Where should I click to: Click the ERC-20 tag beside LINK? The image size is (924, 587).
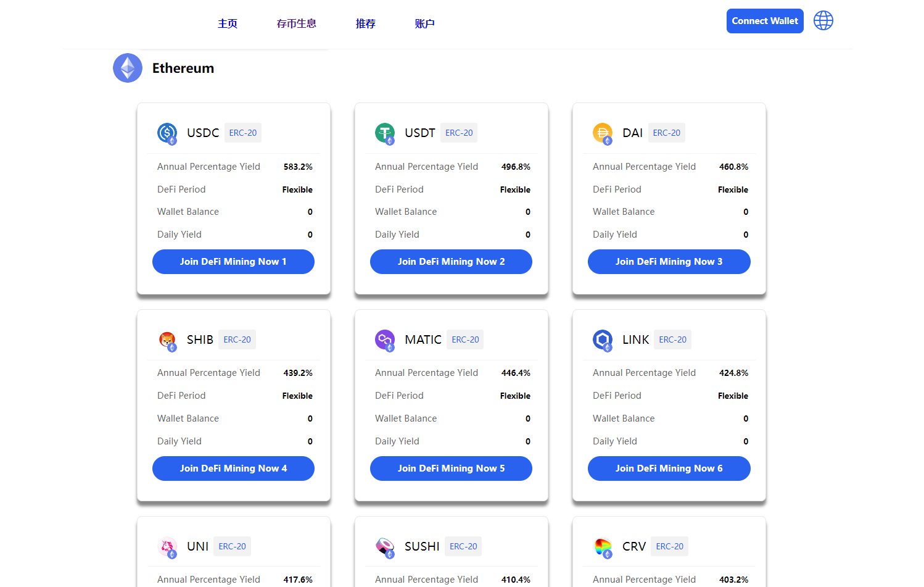[673, 339]
